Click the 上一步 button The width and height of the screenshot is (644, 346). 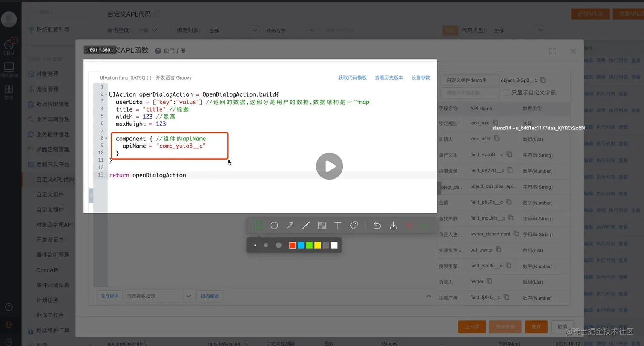(472, 326)
